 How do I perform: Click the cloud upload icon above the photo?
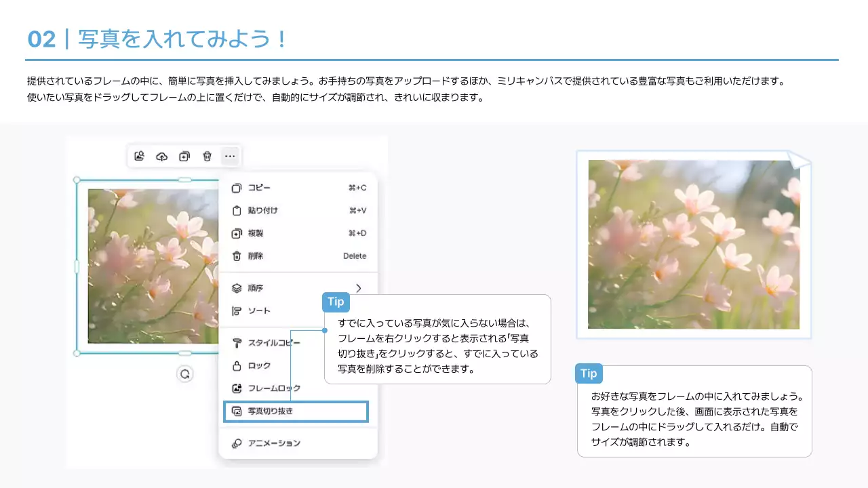pos(161,156)
